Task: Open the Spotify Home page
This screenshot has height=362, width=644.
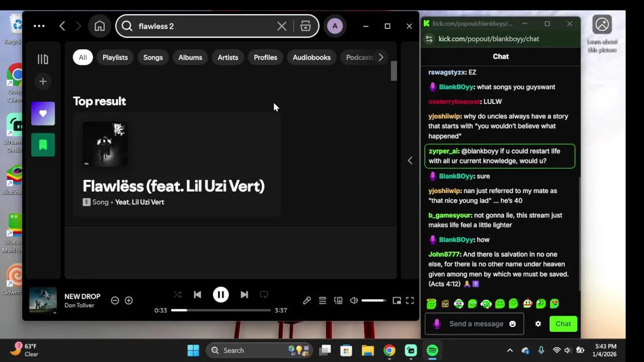Action: (x=100, y=26)
